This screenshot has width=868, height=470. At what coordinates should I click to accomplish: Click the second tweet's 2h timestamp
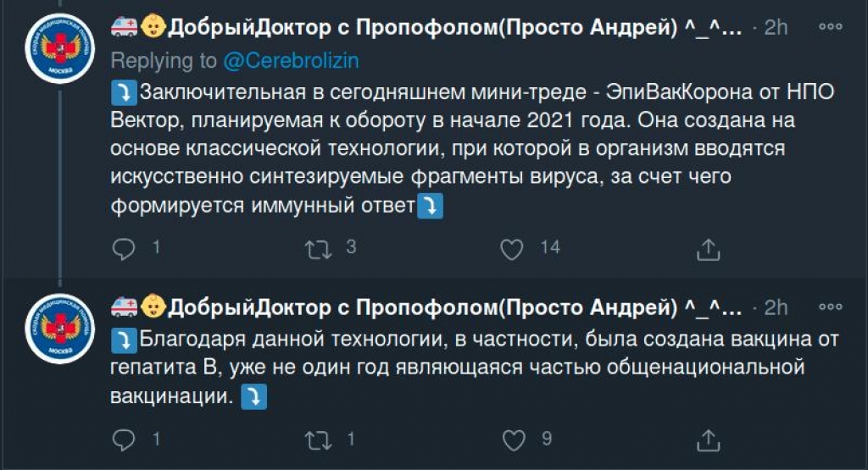point(776,307)
